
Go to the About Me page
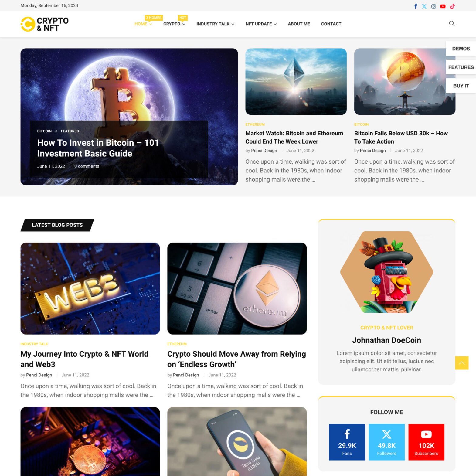(299, 24)
